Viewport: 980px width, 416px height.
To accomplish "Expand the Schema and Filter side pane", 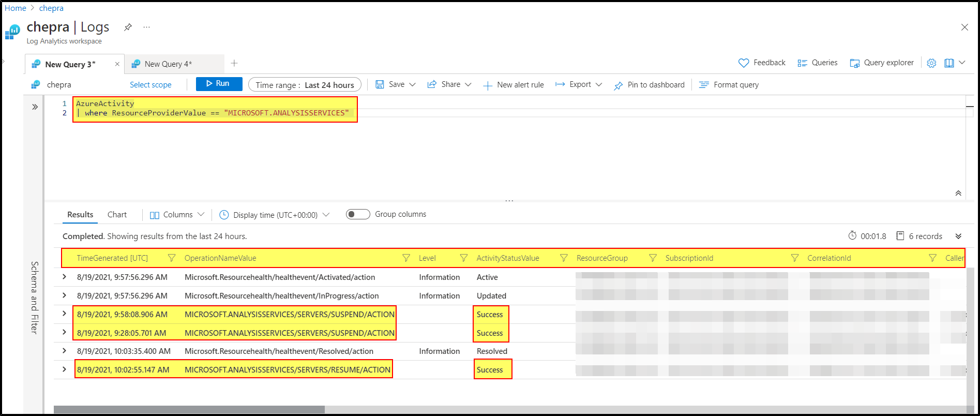I will coord(35,107).
